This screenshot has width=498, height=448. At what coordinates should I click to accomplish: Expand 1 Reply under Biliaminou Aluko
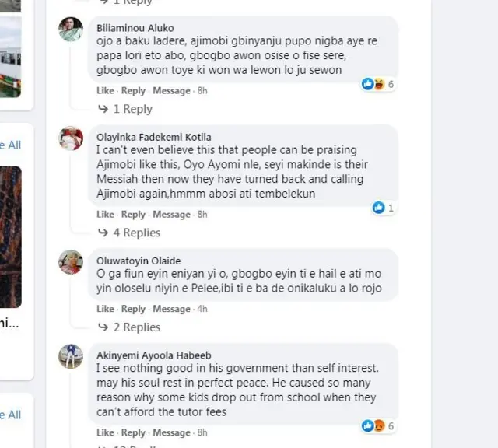[124, 109]
